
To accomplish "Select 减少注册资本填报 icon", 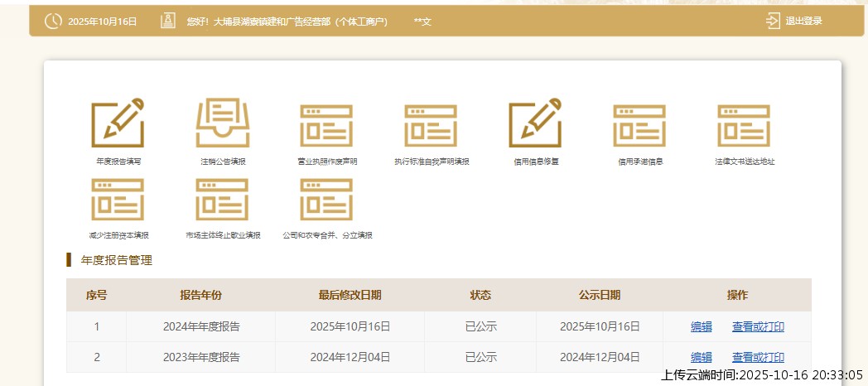I will click(x=118, y=199).
